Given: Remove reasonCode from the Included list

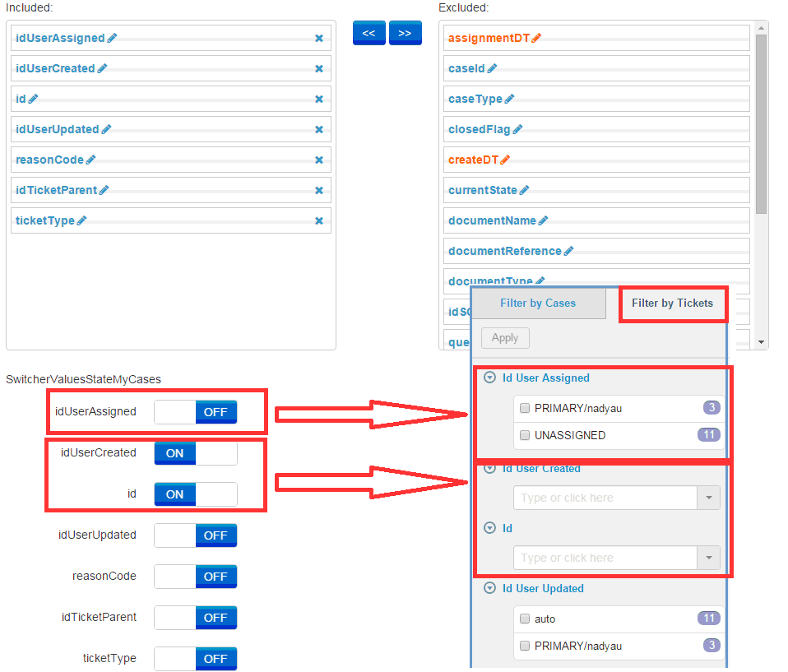Looking at the screenshot, I should 319,160.
